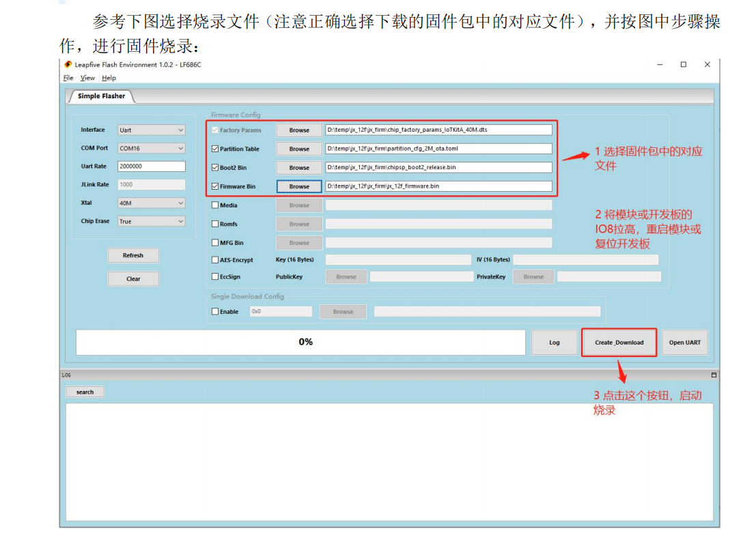This screenshot has width=756, height=537.
Task: Open the Help menu
Action: [109, 77]
